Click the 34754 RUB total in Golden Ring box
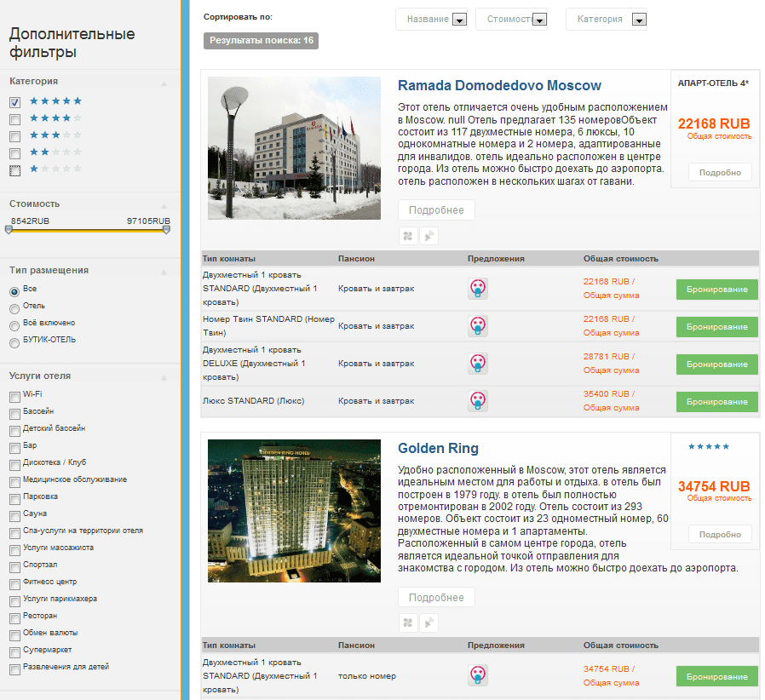The width and height of the screenshot is (765, 700). point(714,486)
